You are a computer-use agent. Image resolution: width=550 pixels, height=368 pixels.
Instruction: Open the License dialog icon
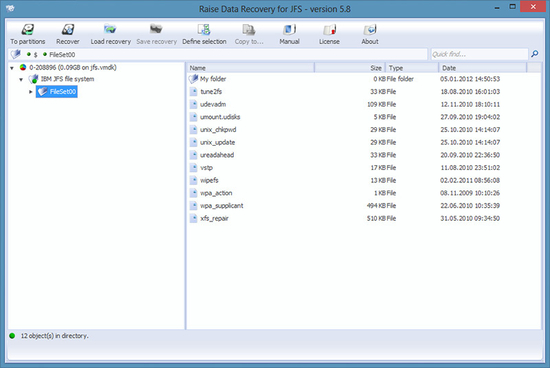coord(329,30)
